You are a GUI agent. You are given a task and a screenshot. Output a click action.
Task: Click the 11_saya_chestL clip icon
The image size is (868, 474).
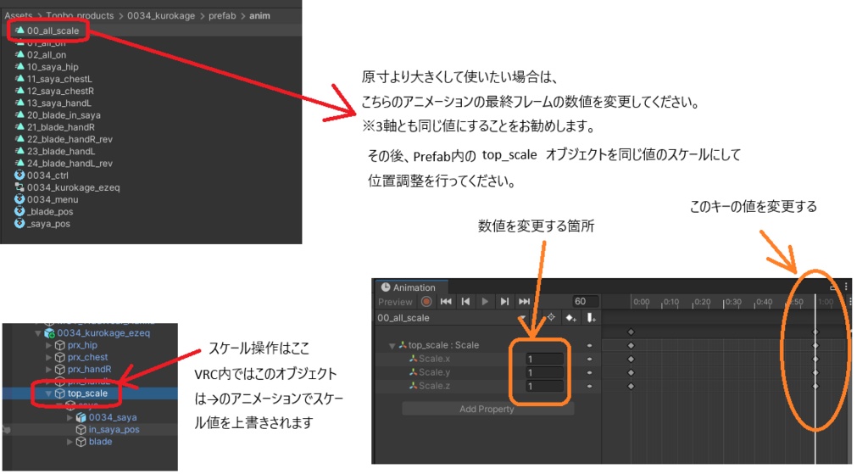(x=20, y=79)
